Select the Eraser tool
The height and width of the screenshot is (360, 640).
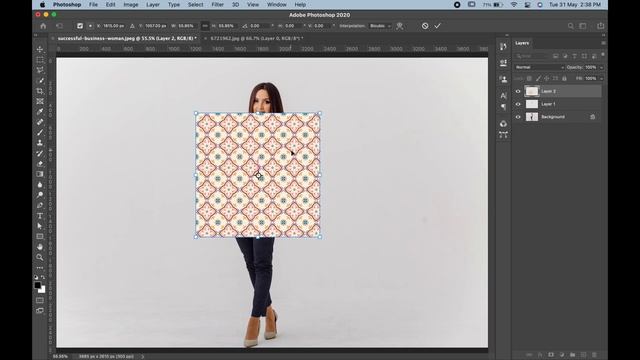[x=40, y=164]
